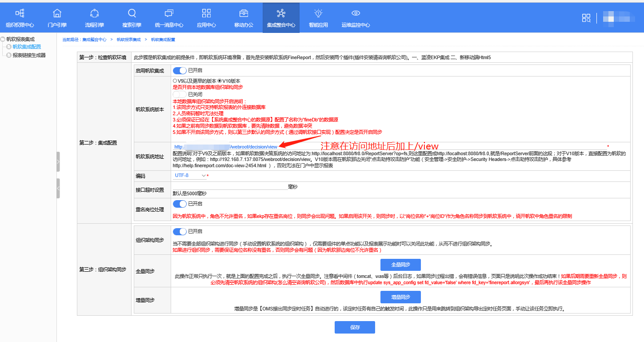Open the 编码 UTF-8 dropdown
This screenshot has height=342, width=644.
coord(189,176)
